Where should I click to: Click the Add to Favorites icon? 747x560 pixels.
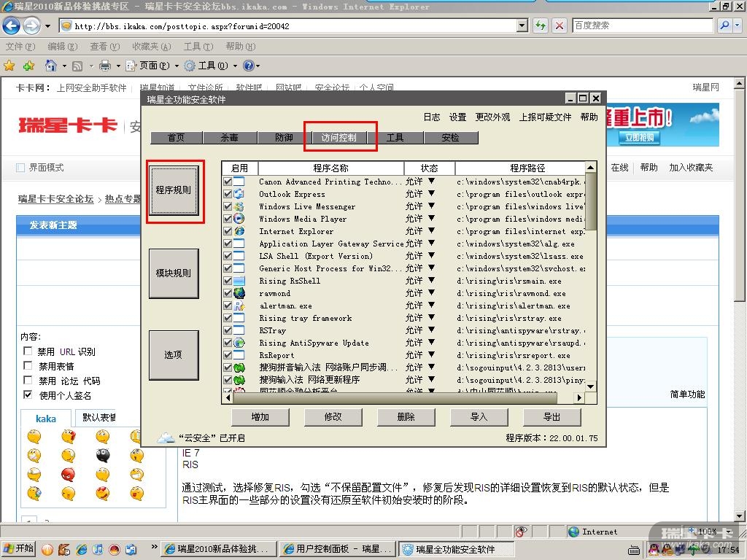28,66
